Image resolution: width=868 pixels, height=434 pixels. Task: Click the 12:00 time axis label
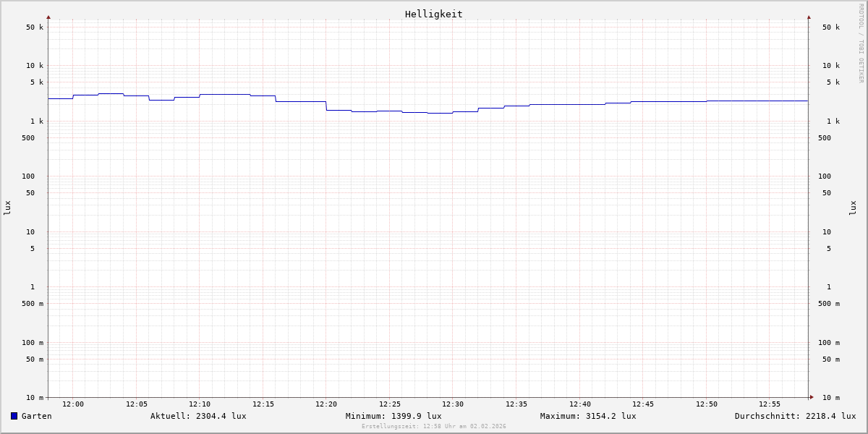click(73, 404)
